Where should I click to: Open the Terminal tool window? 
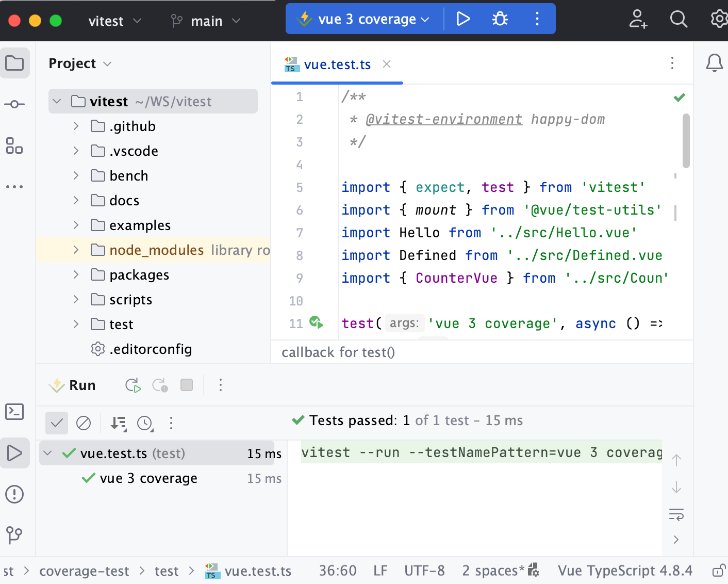coord(15,412)
